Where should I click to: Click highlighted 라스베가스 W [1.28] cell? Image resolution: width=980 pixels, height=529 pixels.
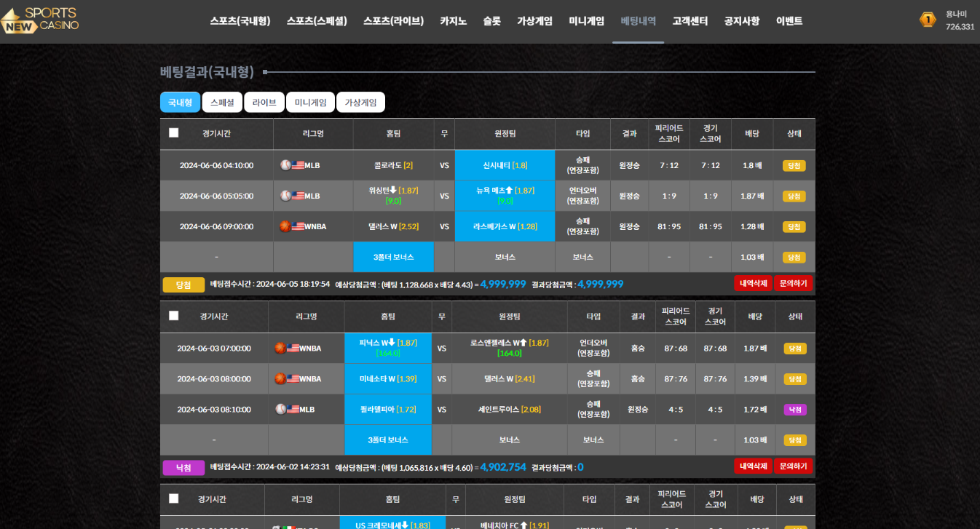[505, 226]
